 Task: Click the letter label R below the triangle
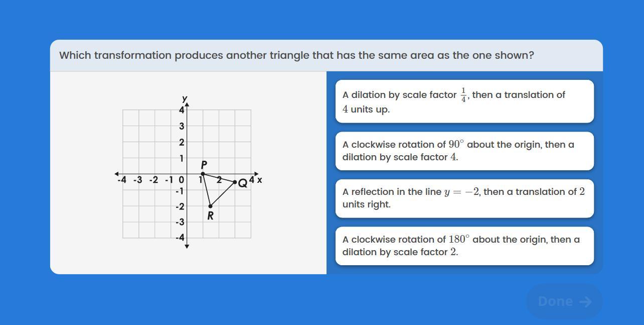pyautogui.click(x=210, y=216)
